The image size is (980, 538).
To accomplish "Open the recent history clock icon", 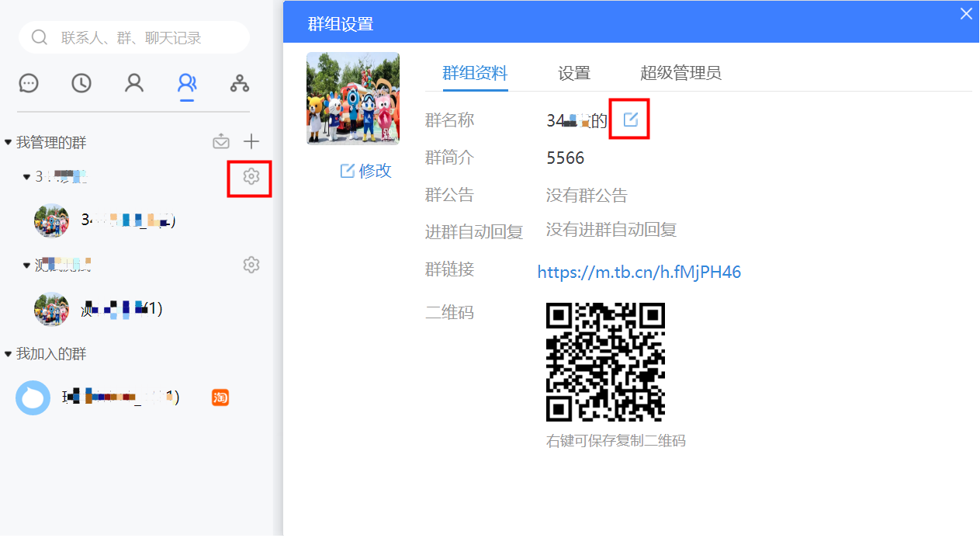I will point(81,83).
